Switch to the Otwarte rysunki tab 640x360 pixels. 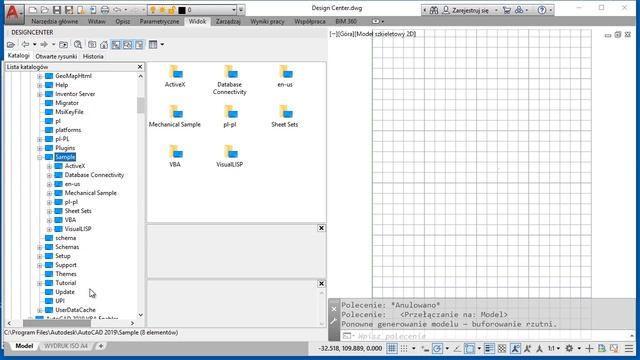(56, 56)
